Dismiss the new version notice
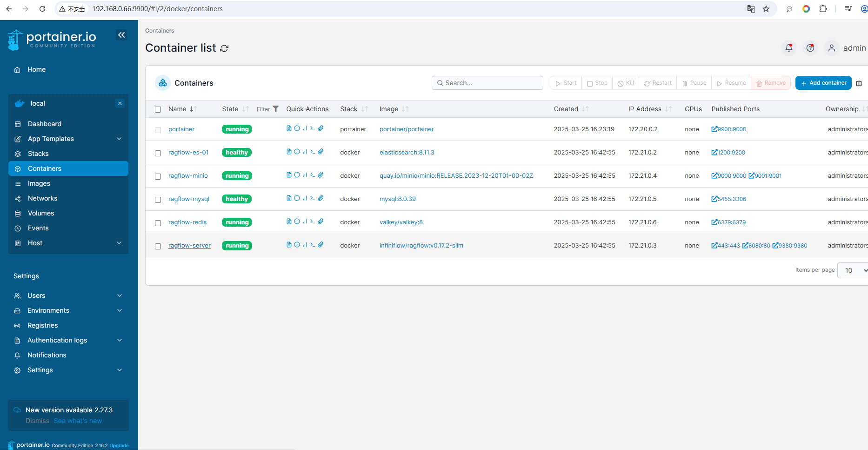This screenshot has width=868, height=450. [x=37, y=421]
